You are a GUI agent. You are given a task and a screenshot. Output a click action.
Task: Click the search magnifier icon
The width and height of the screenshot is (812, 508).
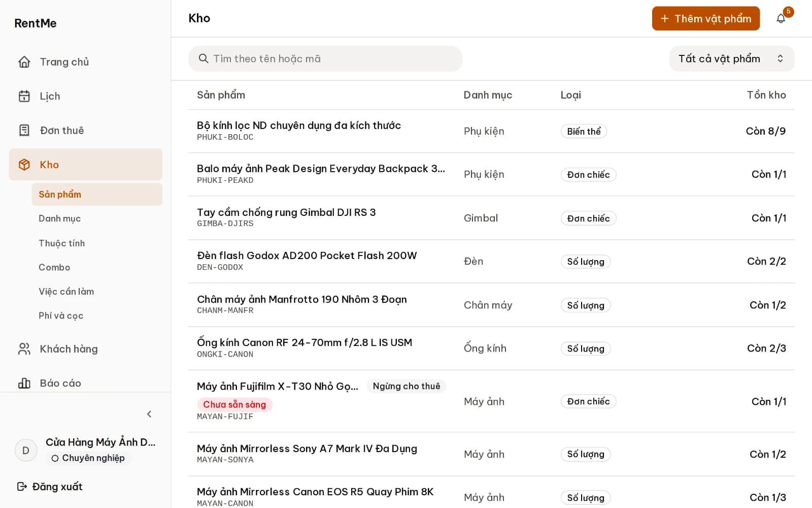[x=204, y=58]
